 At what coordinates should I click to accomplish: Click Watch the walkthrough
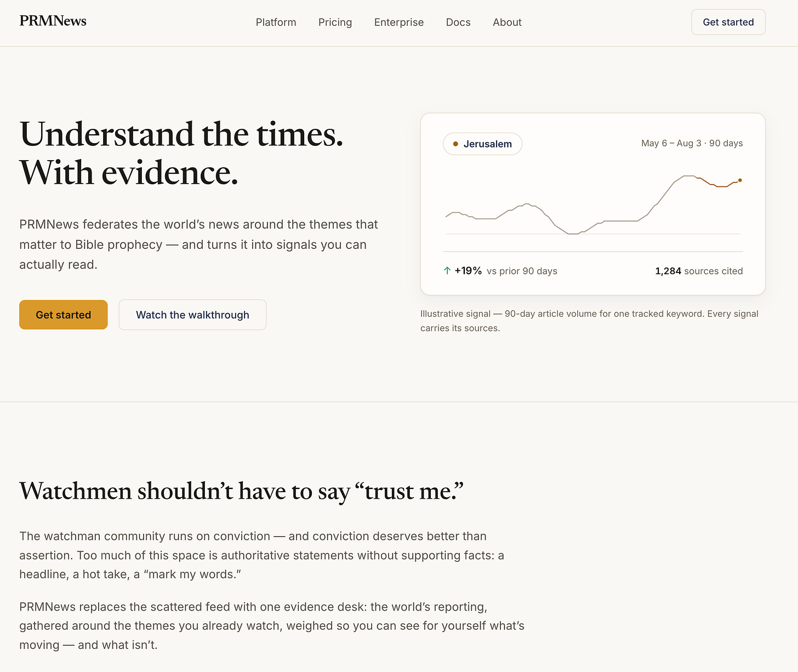[x=192, y=315]
